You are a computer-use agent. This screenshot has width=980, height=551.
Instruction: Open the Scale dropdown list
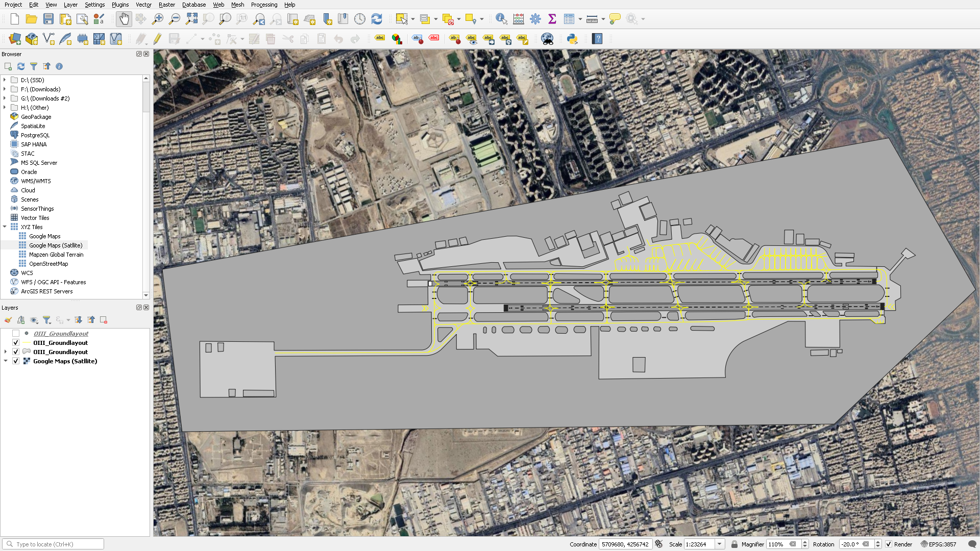720,544
